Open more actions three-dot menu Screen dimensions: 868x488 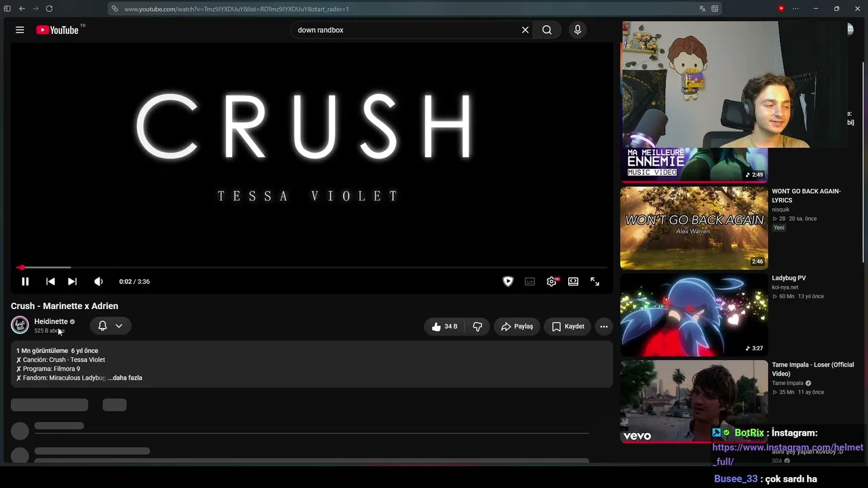click(x=604, y=327)
